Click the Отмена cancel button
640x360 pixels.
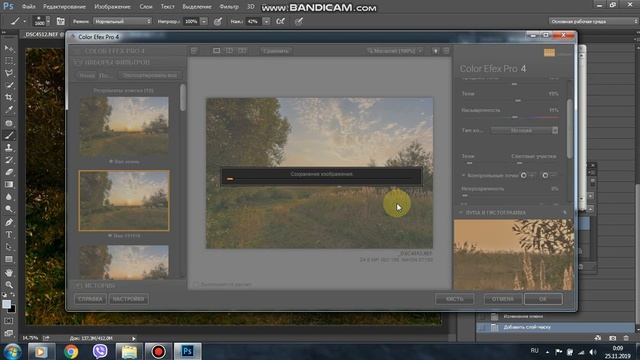502,299
